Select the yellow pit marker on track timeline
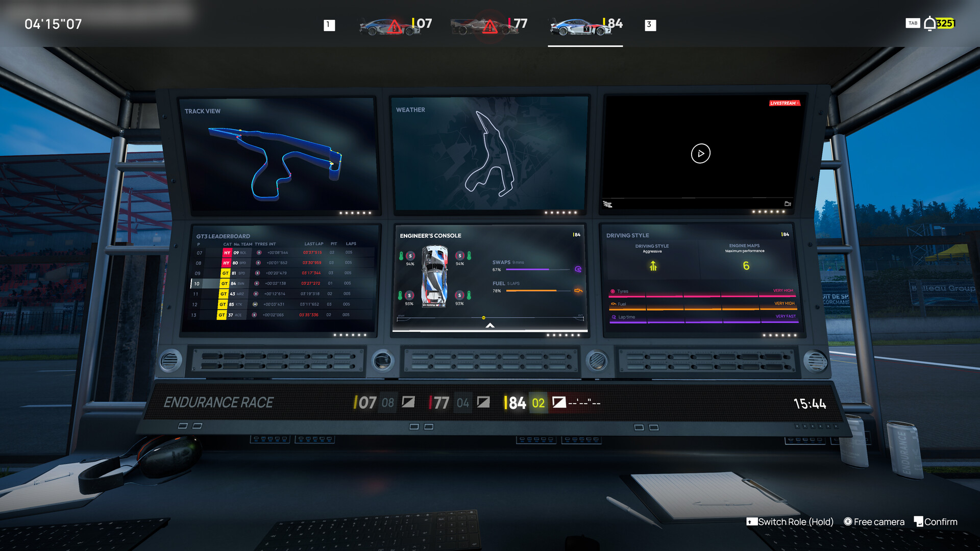This screenshot has height=551, width=980. [483, 317]
